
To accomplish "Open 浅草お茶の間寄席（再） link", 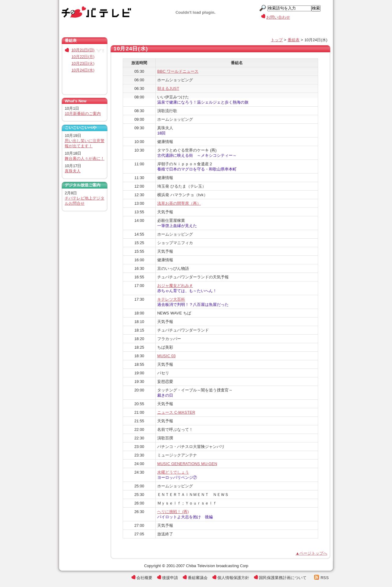I will pyautogui.click(x=179, y=204).
